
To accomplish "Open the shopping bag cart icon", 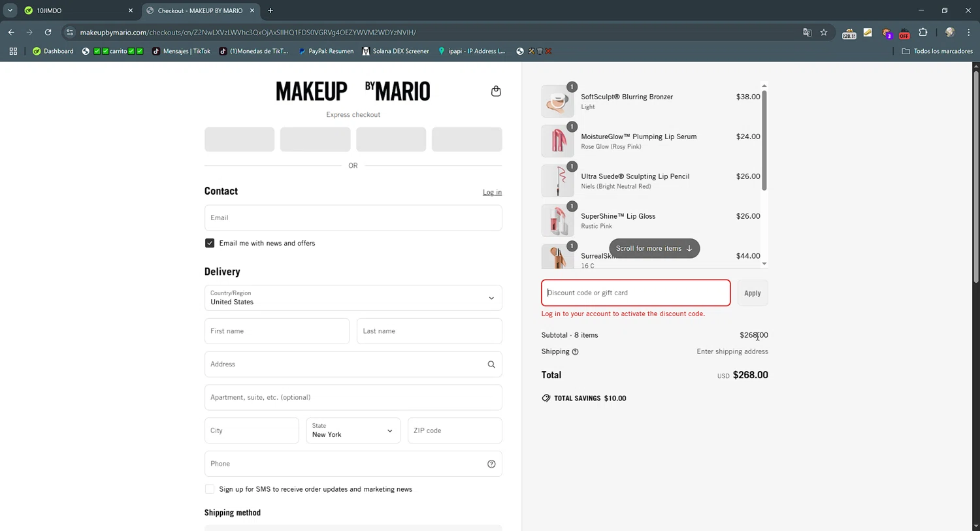I will tap(496, 91).
